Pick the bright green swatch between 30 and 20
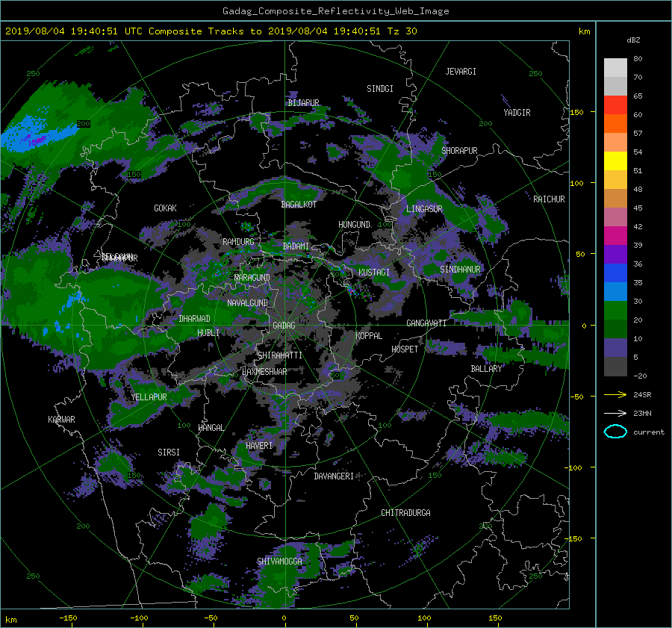672x628 pixels. click(615, 310)
